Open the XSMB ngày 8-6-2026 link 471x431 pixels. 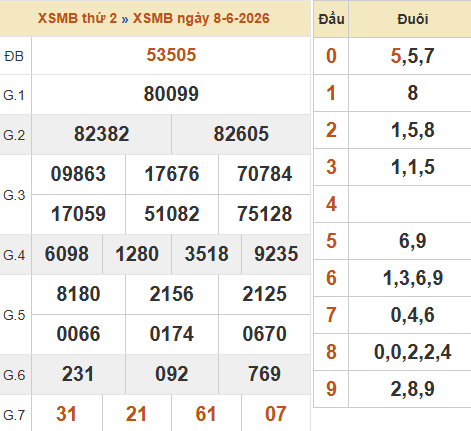(201, 19)
